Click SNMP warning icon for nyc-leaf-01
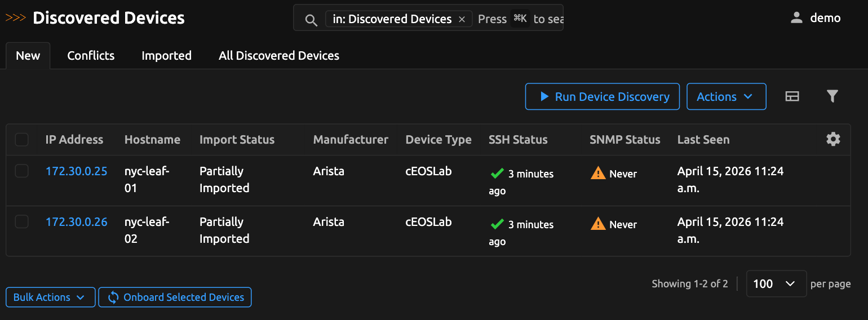The height and width of the screenshot is (320, 868). click(x=597, y=174)
